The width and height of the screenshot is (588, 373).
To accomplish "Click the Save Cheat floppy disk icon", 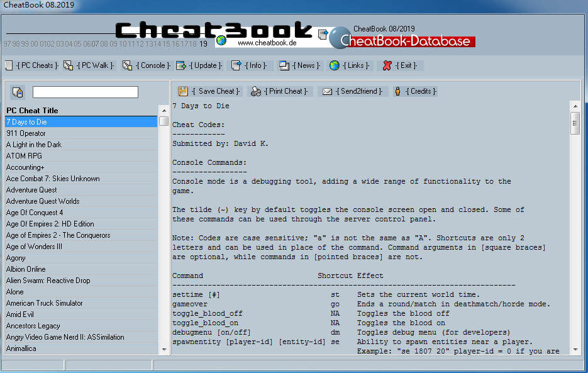I will [x=183, y=91].
